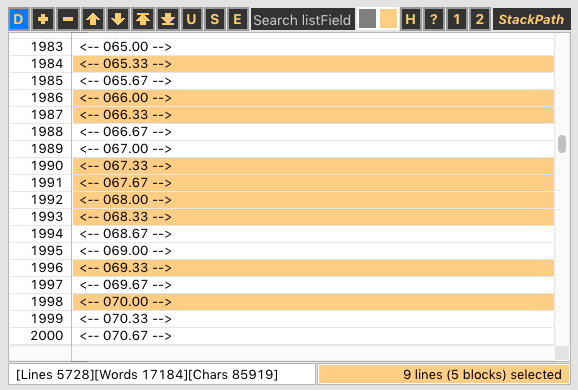Select the highlighted row <-- 068.33 -->
This screenshot has width=578, height=390.
(x=313, y=216)
